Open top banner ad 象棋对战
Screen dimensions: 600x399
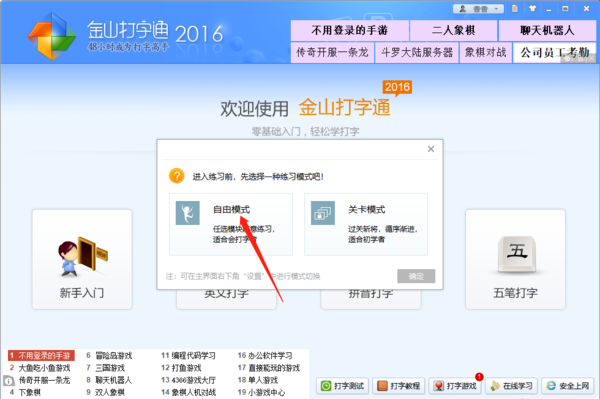485,52
